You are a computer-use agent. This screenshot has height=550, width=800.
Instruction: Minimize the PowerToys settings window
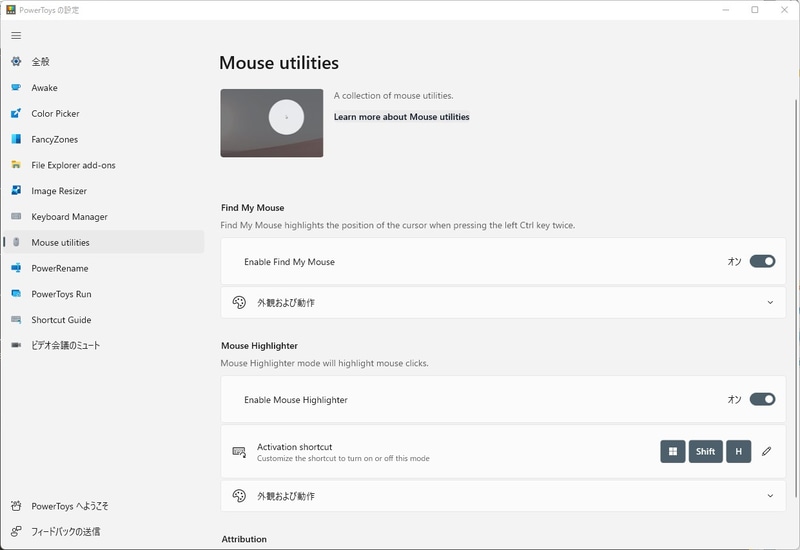coord(726,10)
